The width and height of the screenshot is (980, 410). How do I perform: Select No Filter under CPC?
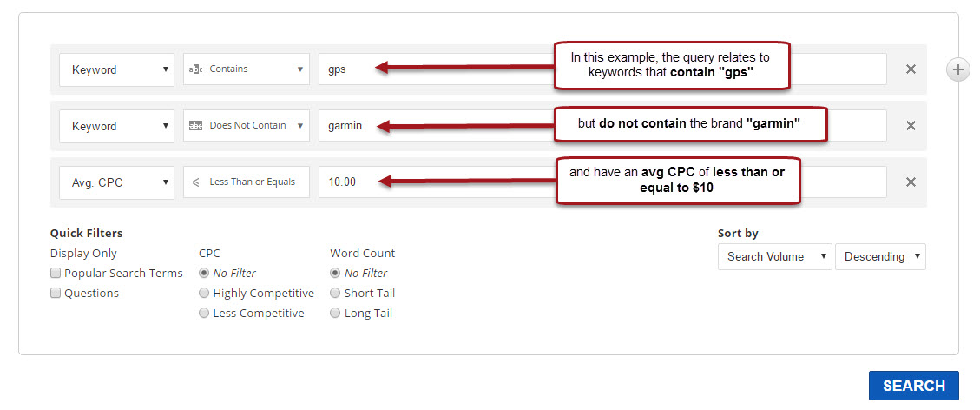pyautogui.click(x=204, y=274)
